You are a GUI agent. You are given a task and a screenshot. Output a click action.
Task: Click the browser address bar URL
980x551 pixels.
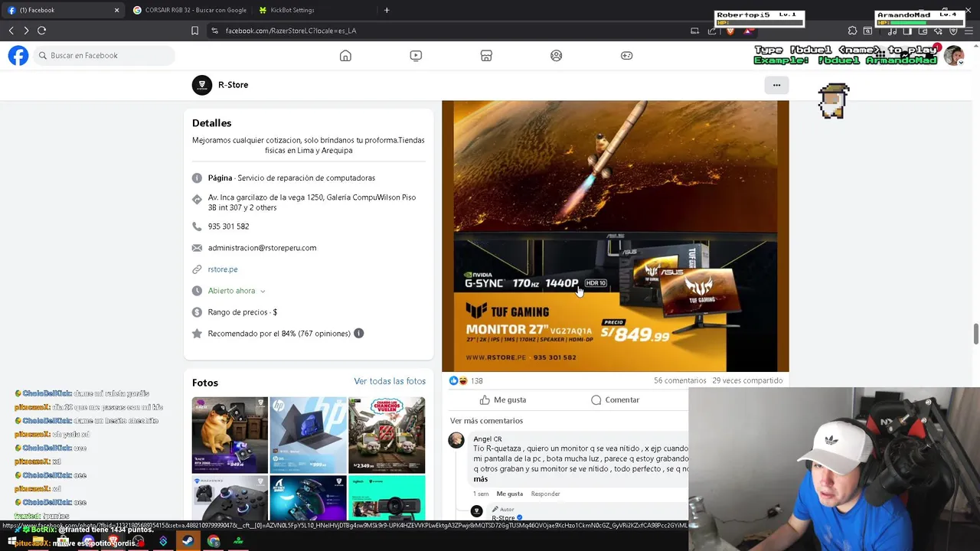pos(291,31)
